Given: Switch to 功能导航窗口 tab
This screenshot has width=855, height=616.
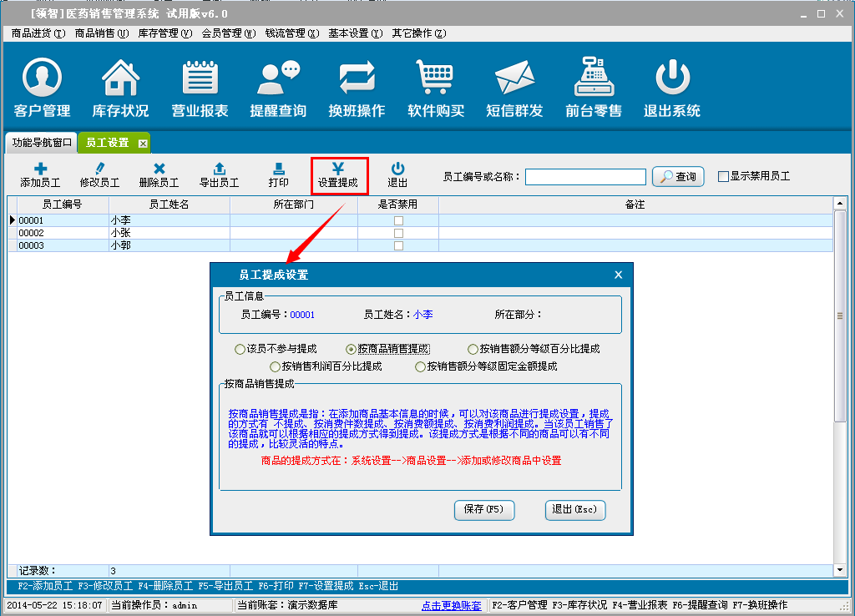Looking at the screenshot, I should pos(42,143).
